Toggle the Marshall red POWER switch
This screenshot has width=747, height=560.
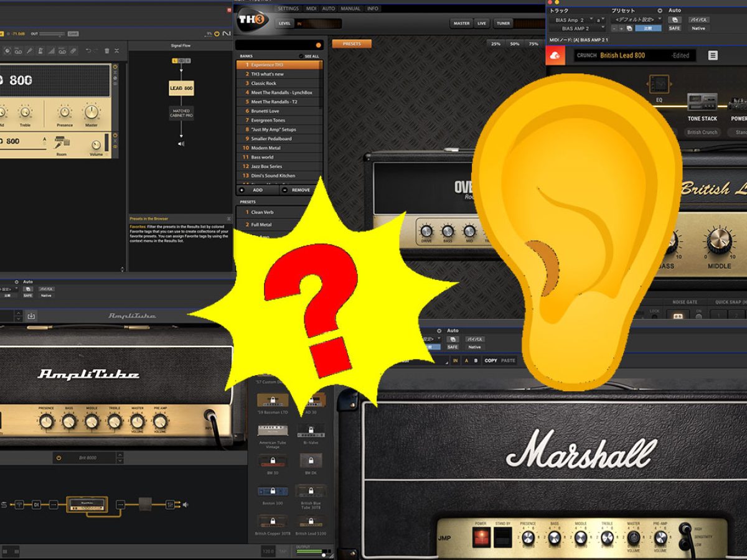(481, 538)
